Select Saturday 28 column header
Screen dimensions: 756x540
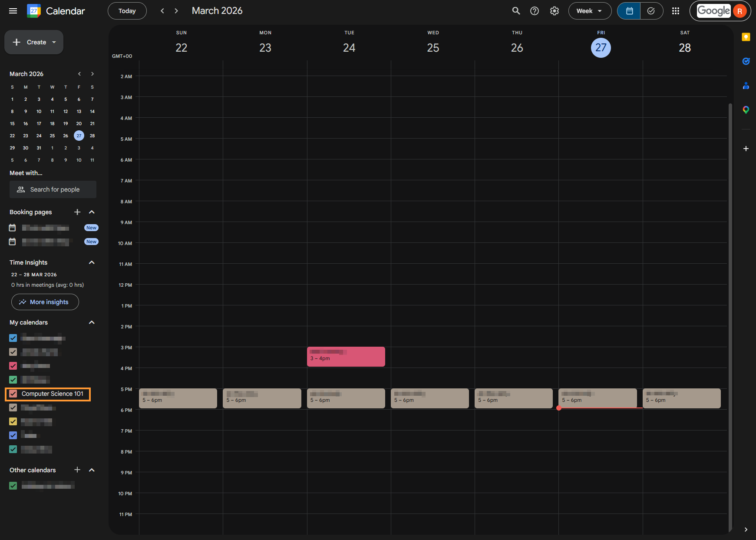[684, 47]
